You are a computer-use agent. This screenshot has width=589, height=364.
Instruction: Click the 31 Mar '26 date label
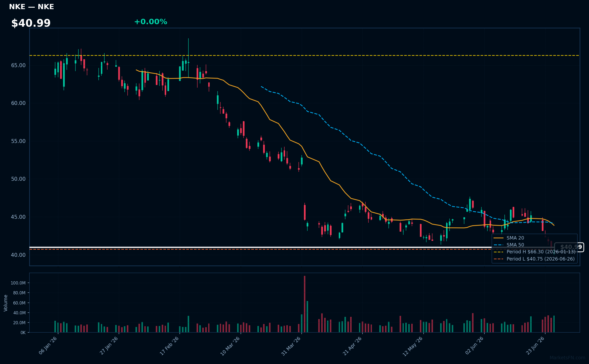coord(291,346)
